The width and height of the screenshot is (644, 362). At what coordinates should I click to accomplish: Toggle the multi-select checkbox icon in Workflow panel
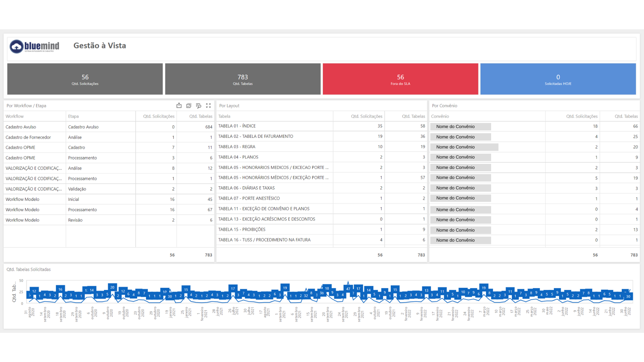pos(189,106)
